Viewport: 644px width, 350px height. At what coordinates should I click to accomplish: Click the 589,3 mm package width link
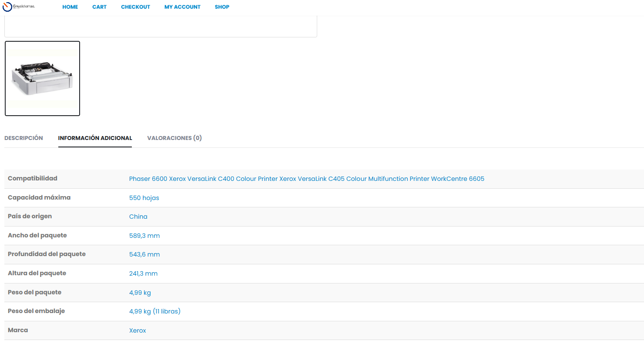pos(144,236)
